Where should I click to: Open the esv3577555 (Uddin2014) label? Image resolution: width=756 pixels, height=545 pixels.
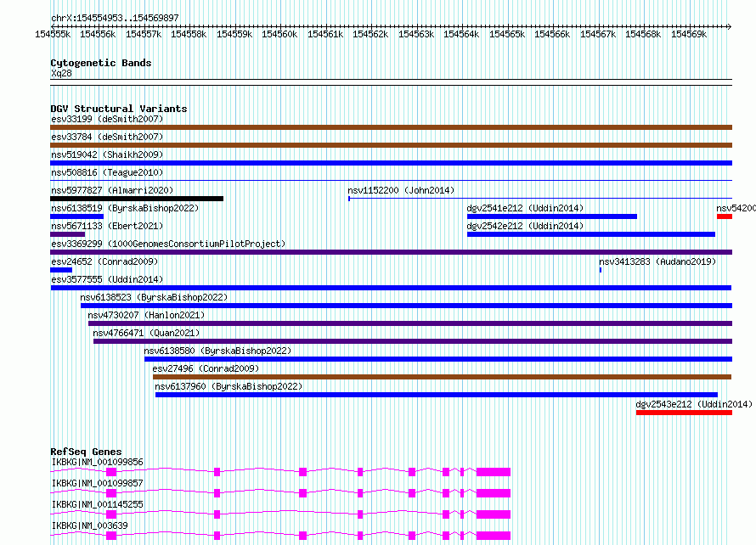coord(107,279)
